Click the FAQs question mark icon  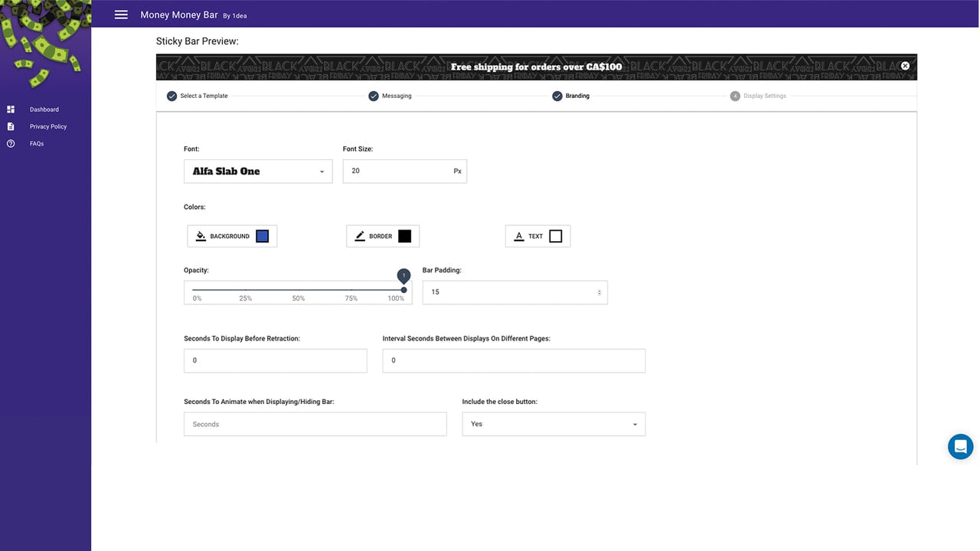11,144
